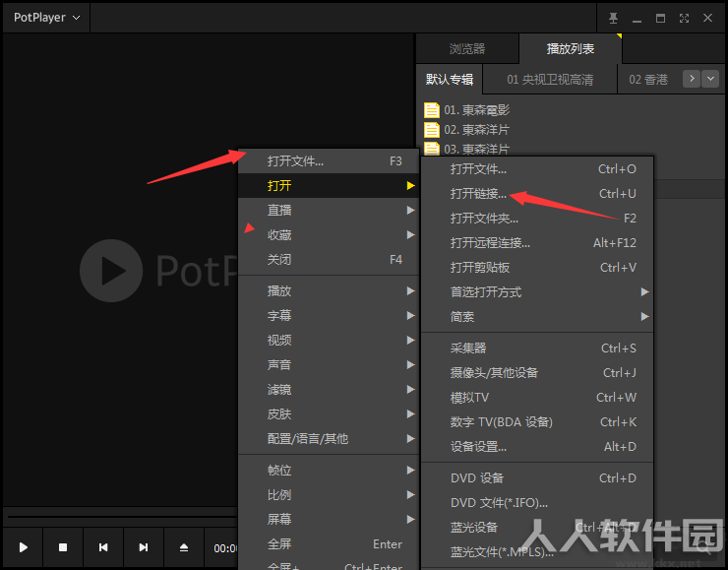Click 打开文件... F3 in context menu
Screen dimensions: 728x570
[330, 161]
